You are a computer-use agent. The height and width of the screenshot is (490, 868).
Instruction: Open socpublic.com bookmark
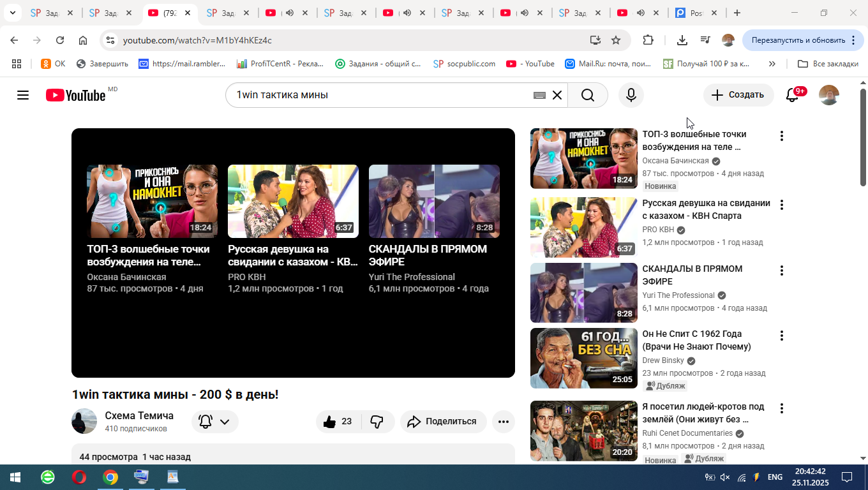[464, 64]
